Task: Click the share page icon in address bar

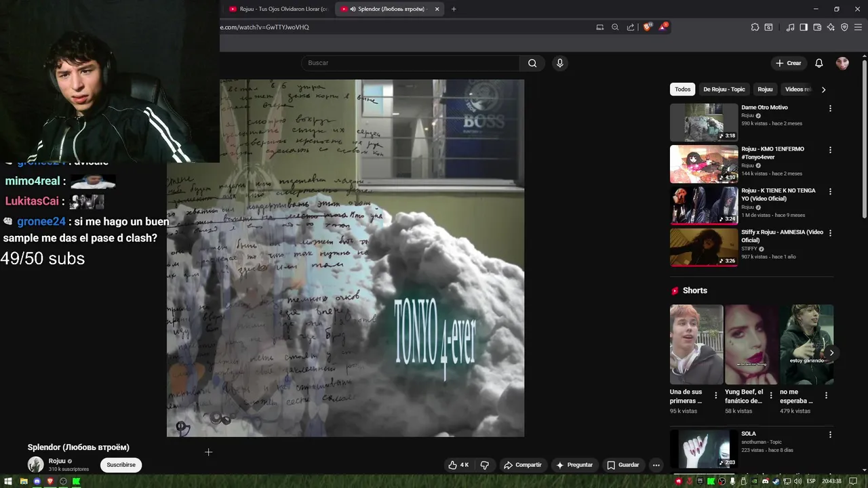Action: tap(631, 27)
